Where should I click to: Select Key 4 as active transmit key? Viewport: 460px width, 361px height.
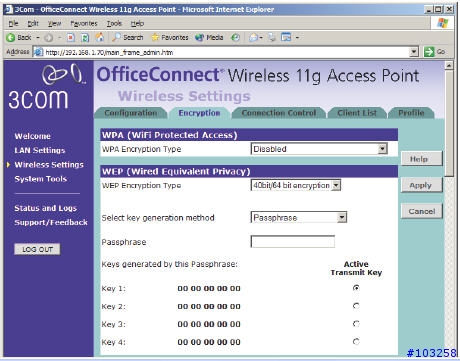click(356, 341)
